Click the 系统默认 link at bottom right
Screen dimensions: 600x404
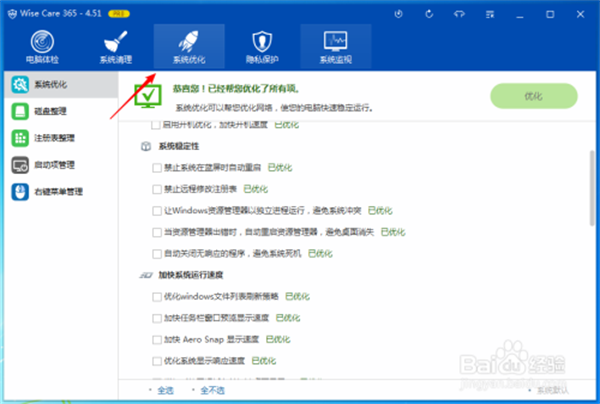(553, 390)
